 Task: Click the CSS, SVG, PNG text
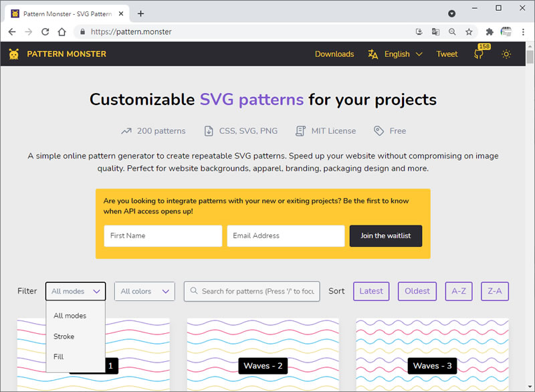coord(248,130)
